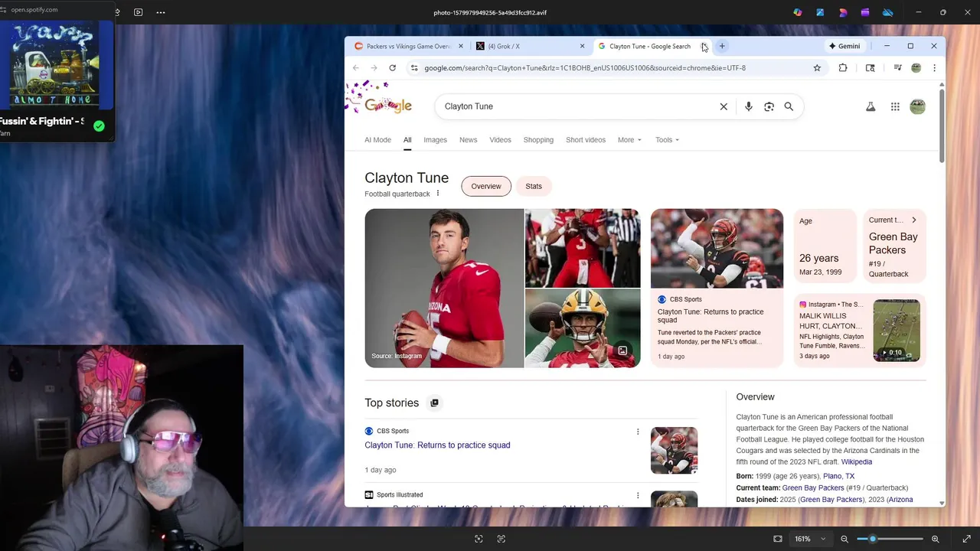The height and width of the screenshot is (551, 980).
Task: Open CBS Sports card Returns to practice squad
Action: click(x=717, y=288)
